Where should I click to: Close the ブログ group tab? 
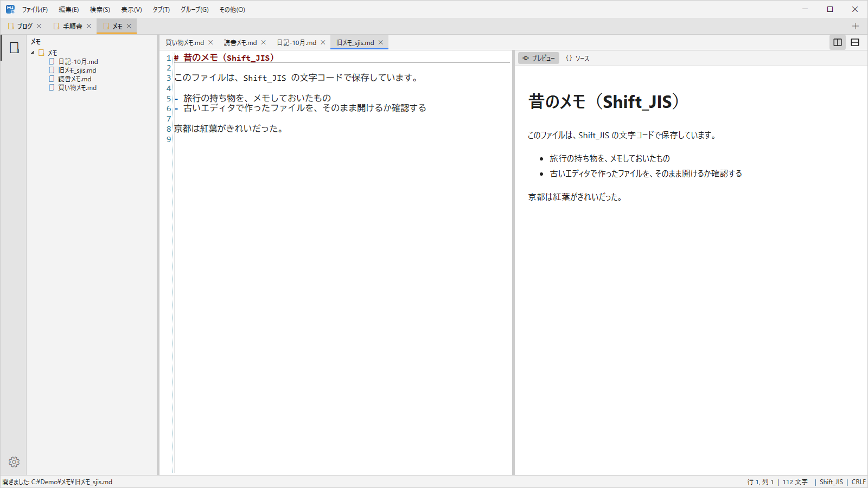click(39, 26)
